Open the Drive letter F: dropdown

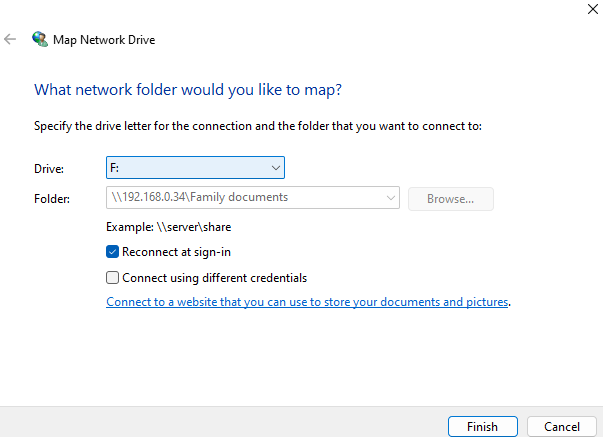(195, 168)
